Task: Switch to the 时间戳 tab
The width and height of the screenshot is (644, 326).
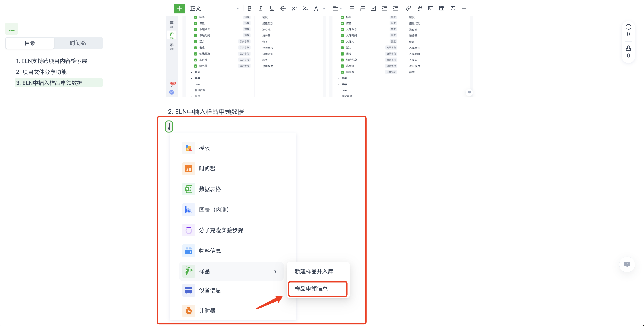Action: coord(78,43)
